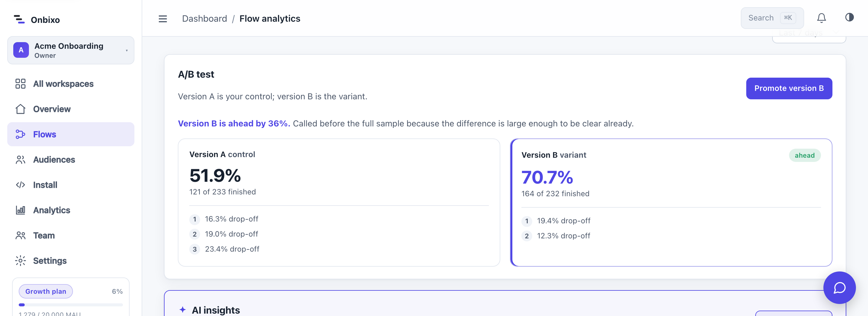The image size is (868, 316).
Task: Click the 'ahead' badge on Version B
Action: coord(805,155)
